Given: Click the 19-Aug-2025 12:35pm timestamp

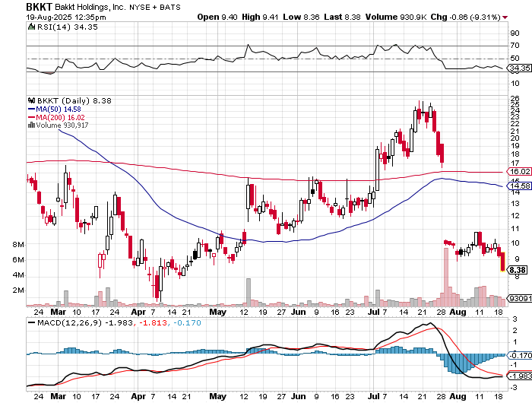Looking at the screenshot, I should click(66, 17).
